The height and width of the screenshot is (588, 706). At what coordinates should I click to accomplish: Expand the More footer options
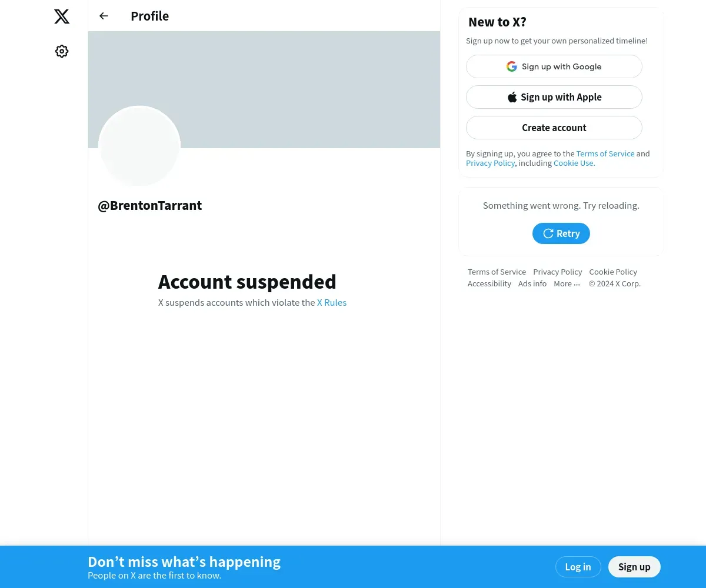pos(567,283)
